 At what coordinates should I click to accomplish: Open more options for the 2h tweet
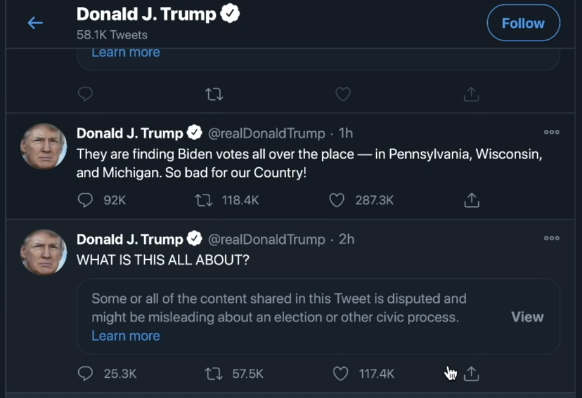pos(551,238)
